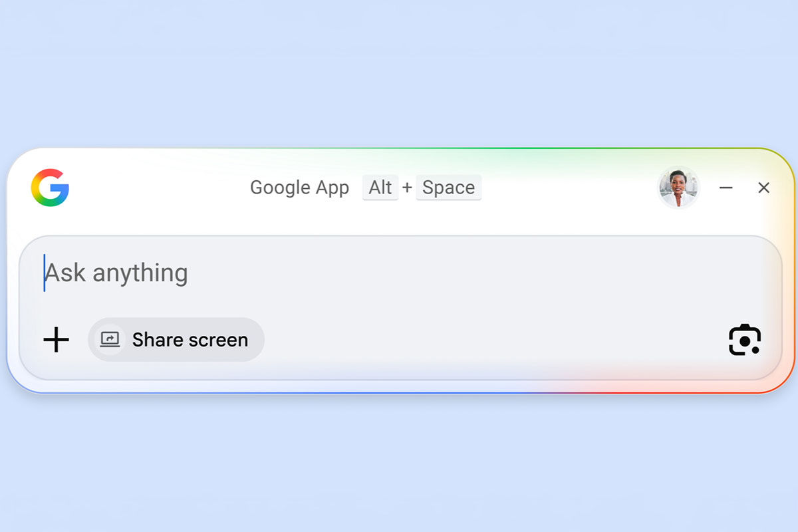
Task: Select the "Google App" title text
Action: coord(299,188)
